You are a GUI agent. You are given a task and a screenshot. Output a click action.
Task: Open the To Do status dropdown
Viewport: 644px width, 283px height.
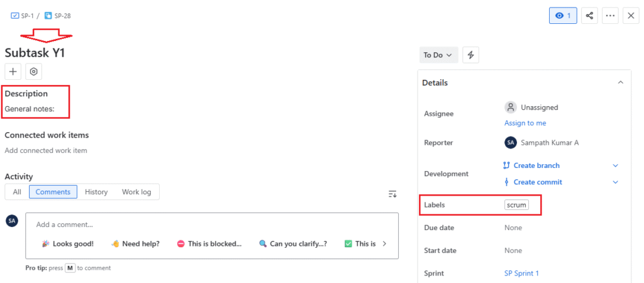438,55
